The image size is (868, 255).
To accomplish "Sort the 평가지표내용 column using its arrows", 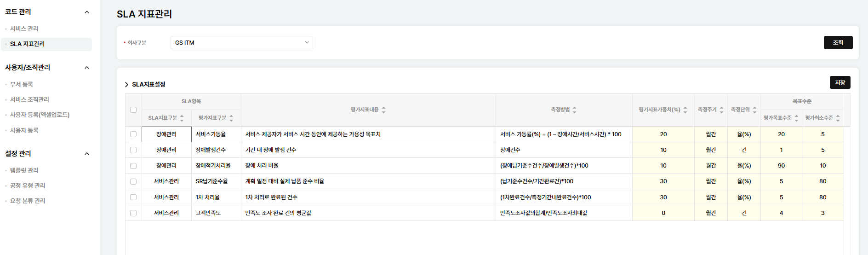I will click(383, 110).
